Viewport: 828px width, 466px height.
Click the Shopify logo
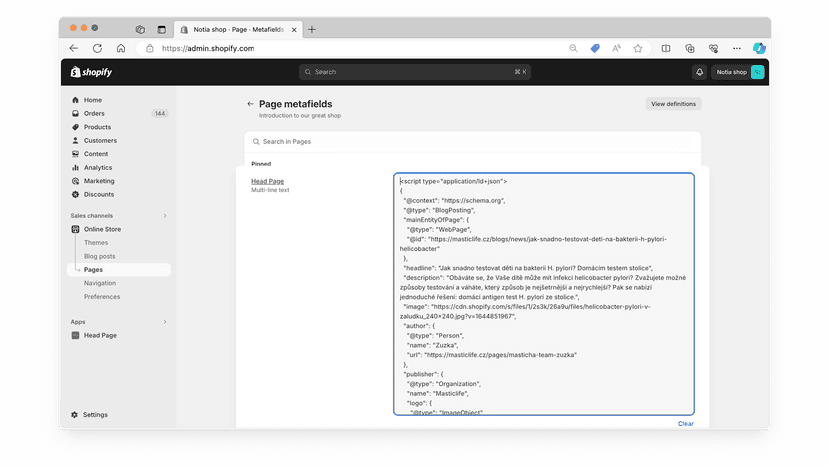(x=91, y=72)
